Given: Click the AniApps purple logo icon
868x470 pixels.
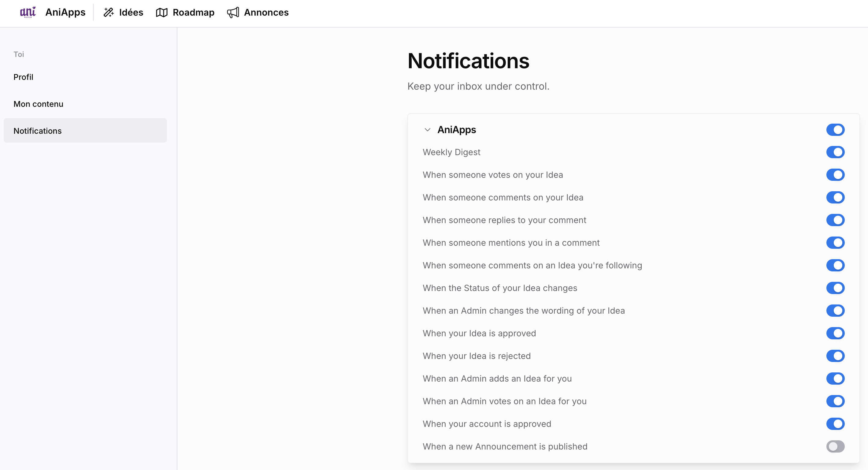Looking at the screenshot, I should [x=28, y=13].
